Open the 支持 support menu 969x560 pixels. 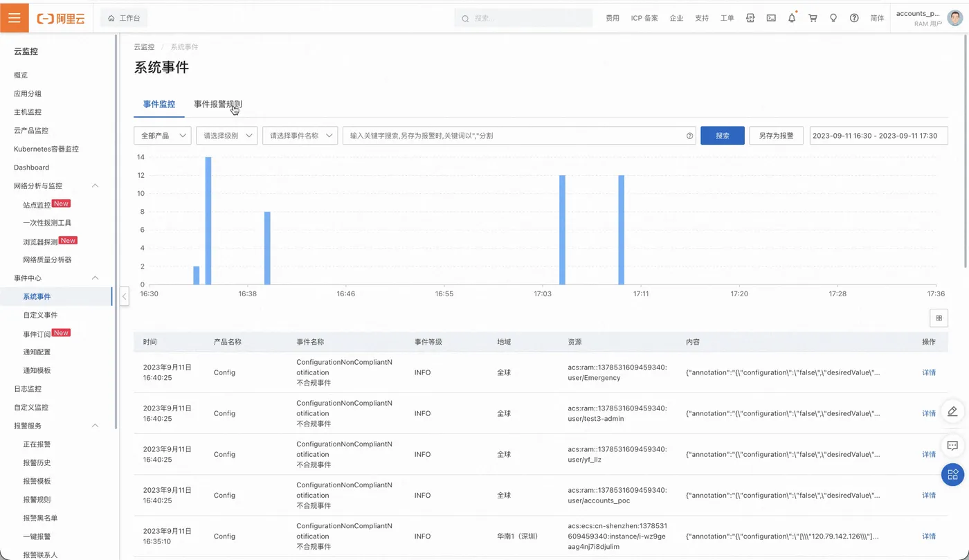(702, 19)
